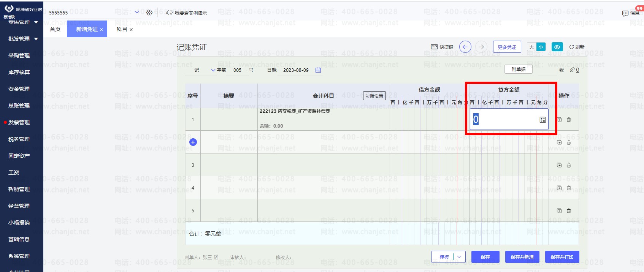Open 系统管理 in the sidebar

click(x=19, y=256)
